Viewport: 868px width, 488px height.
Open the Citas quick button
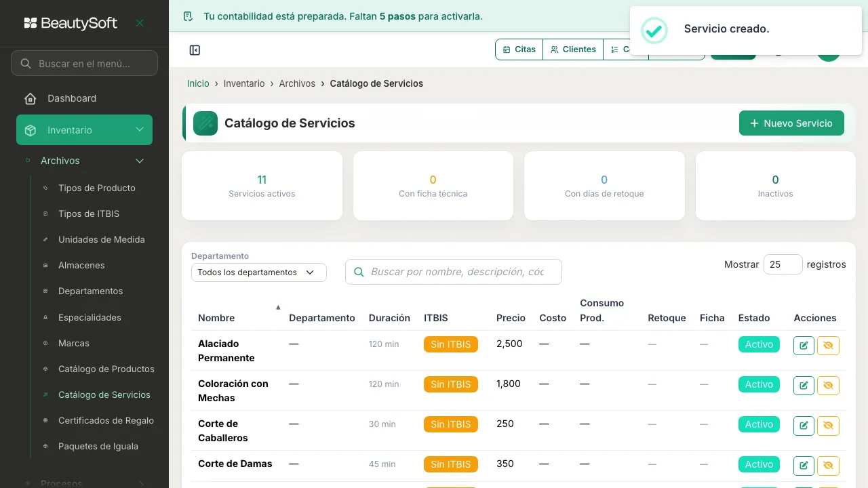519,49
